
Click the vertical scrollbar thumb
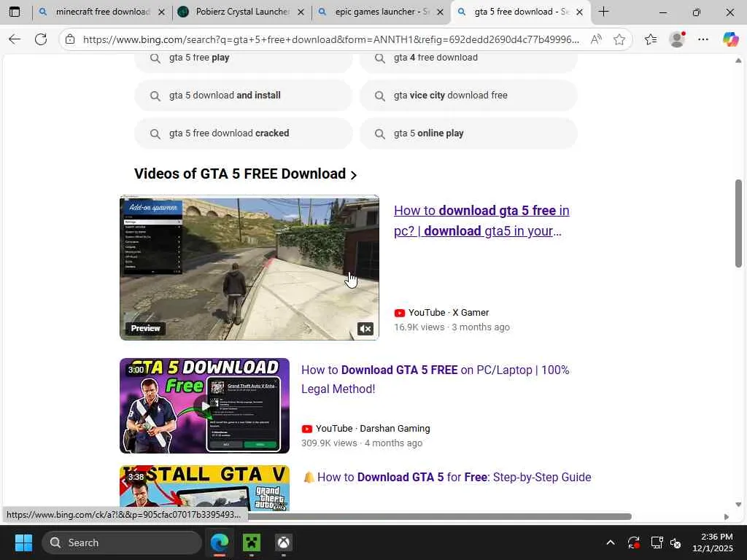[x=738, y=223]
